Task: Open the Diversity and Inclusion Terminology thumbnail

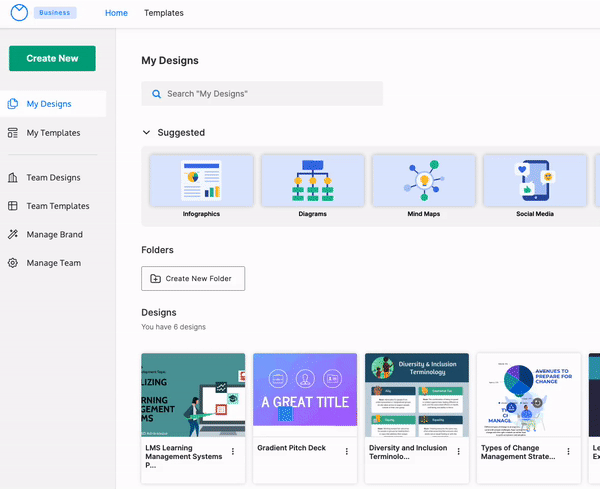Action: coord(417,395)
